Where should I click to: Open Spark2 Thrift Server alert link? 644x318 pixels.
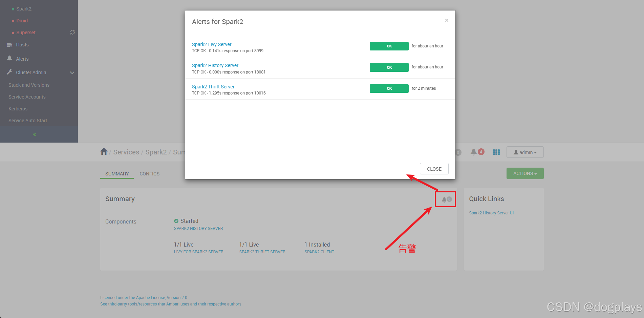[x=213, y=87]
